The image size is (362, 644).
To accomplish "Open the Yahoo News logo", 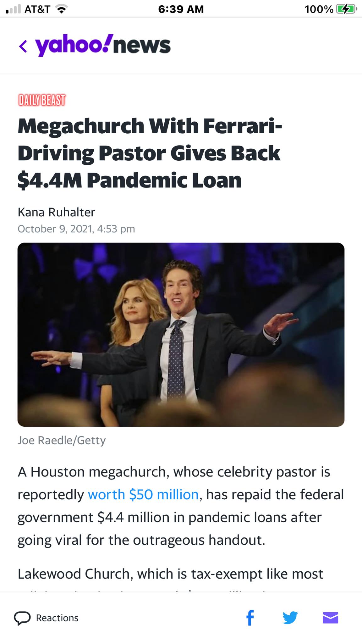I will [103, 46].
